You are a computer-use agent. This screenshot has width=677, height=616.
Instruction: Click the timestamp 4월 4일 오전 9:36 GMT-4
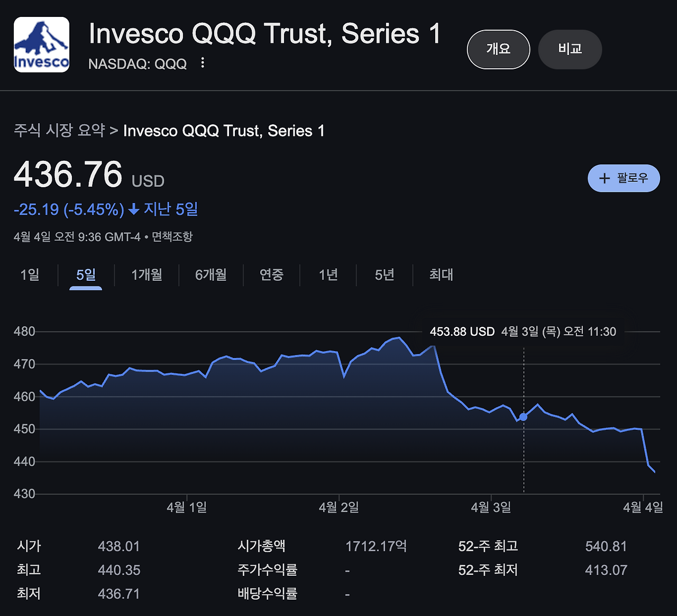pos(77,237)
